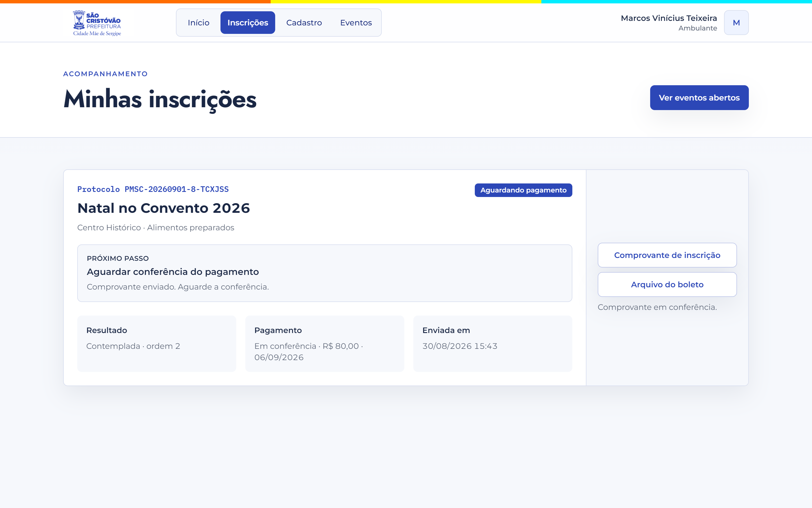Click Centro Histórico · Alimentos preparados text
The height and width of the screenshot is (508, 812).
pos(156,227)
